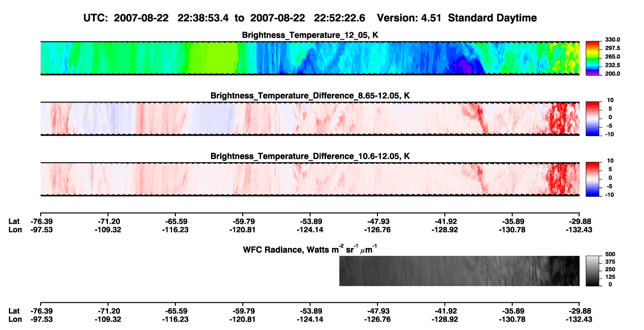This screenshot has width=644, height=330.
Task: Click 'Version: 4.51' in the header
Action: [x=409, y=18]
